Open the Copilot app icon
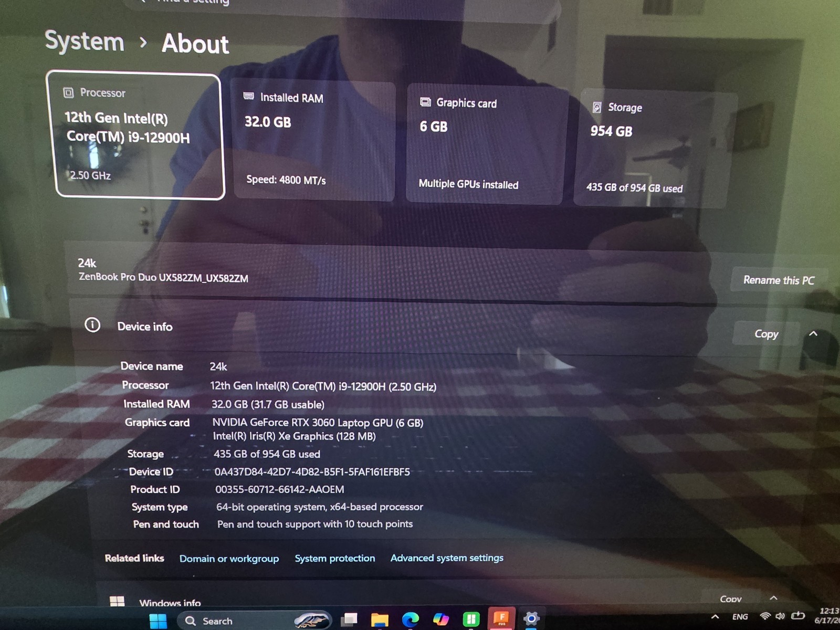Screen dimensions: 840x630 point(440,619)
